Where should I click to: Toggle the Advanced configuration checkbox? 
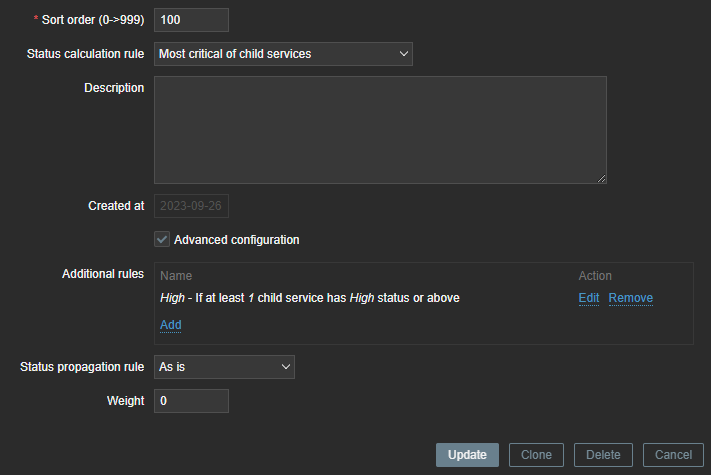162,240
